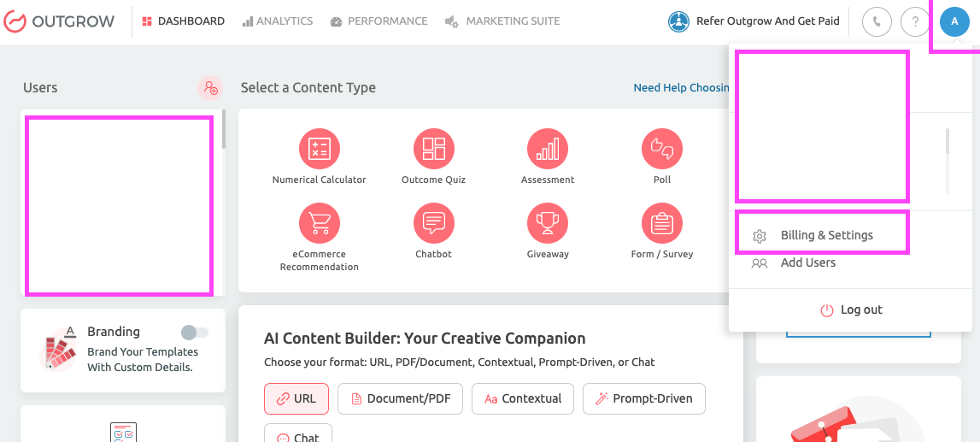This screenshot has width=980, height=442.
Task: Select eCommerce Recommendation cart icon
Action: tap(320, 223)
